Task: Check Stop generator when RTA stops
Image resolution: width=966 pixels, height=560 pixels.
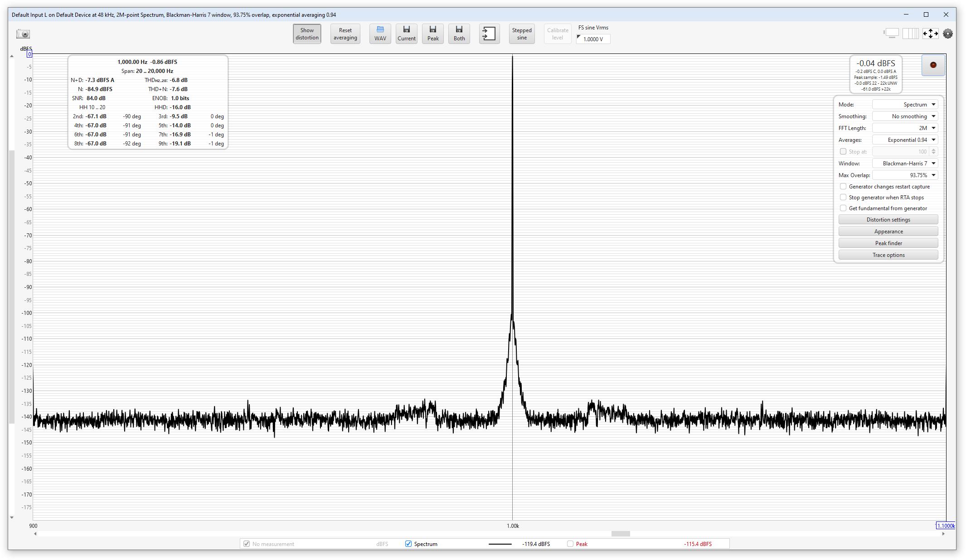Action: tap(843, 198)
